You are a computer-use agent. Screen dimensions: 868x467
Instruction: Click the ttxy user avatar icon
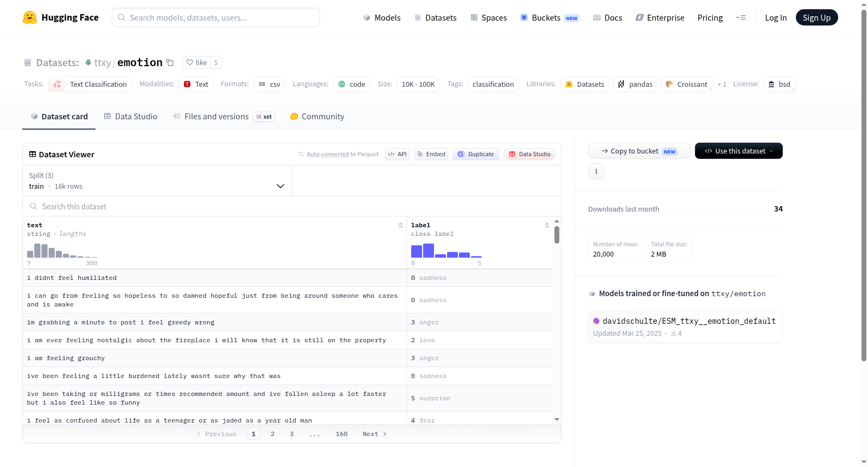[88, 62]
